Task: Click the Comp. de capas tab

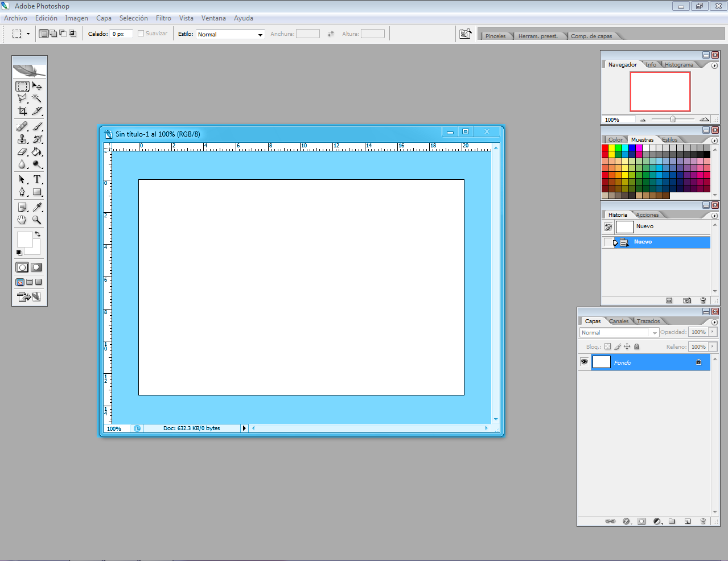Action: click(591, 36)
